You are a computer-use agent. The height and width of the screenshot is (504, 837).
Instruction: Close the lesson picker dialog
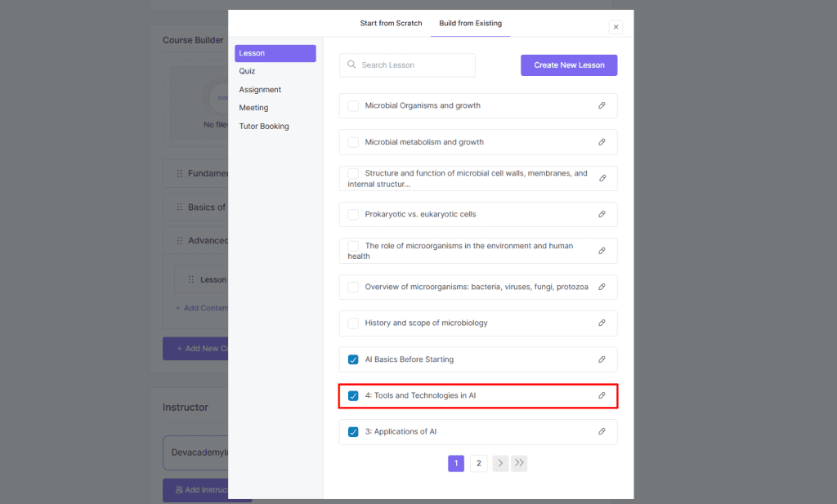coord(616,27)
